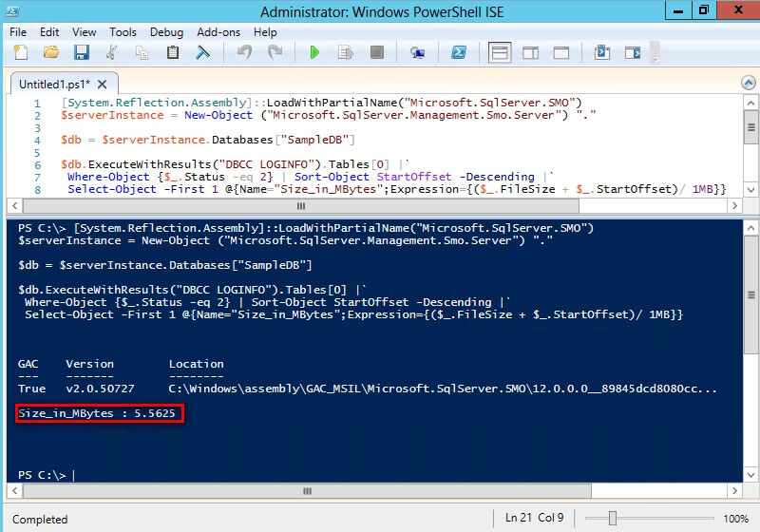Click the script pane horizontal scrollbar thumb
The image size is (760, 532).
[301, 205]
